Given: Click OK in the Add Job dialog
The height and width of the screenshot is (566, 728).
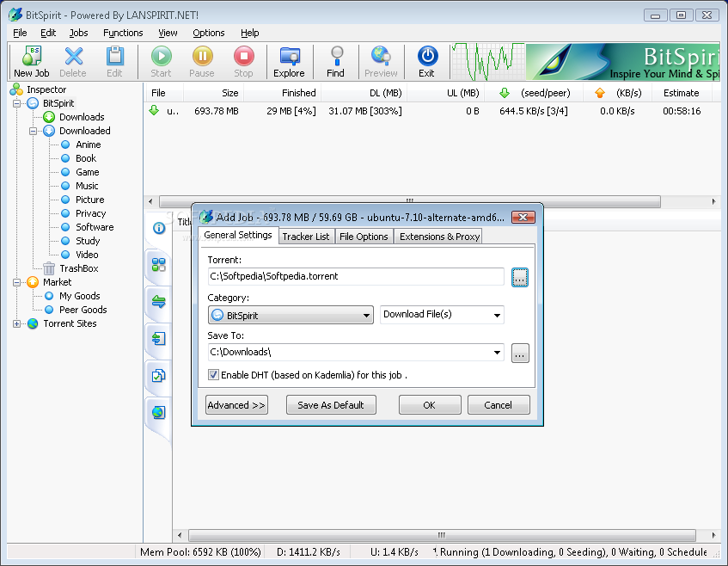Looking at the screenshot, I should pyautogui.click(x=430, y=405).
